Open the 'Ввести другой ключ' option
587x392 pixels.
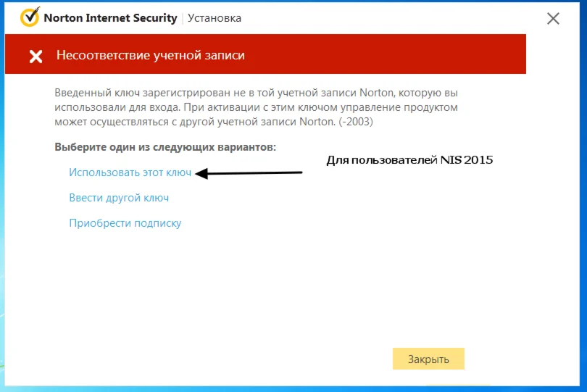[x=119, y=198]
